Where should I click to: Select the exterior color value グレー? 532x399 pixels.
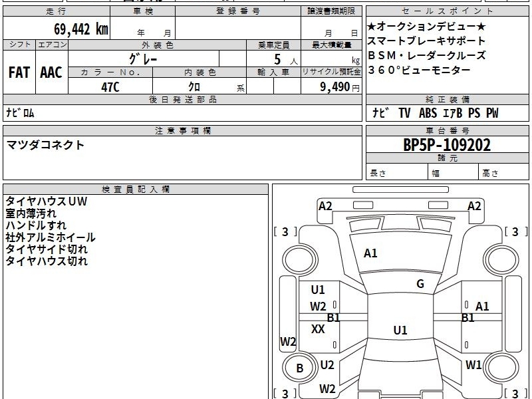click(x=143, y=59)
